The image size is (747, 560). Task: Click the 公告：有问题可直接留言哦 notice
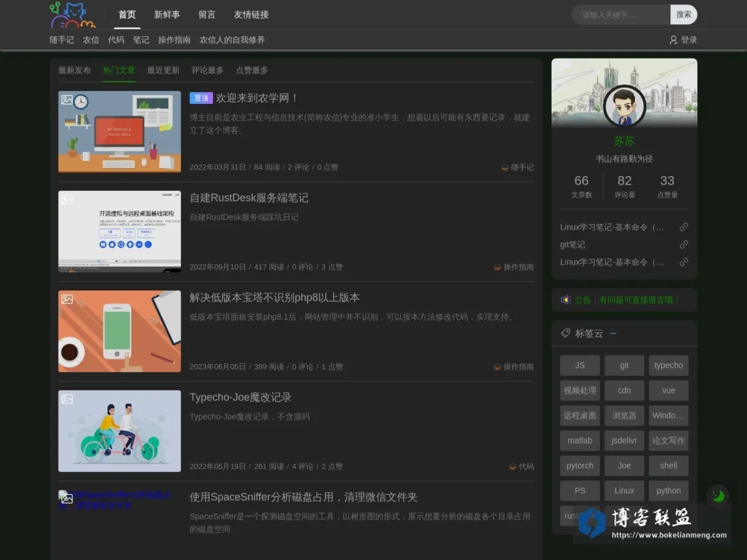point(627,300)
